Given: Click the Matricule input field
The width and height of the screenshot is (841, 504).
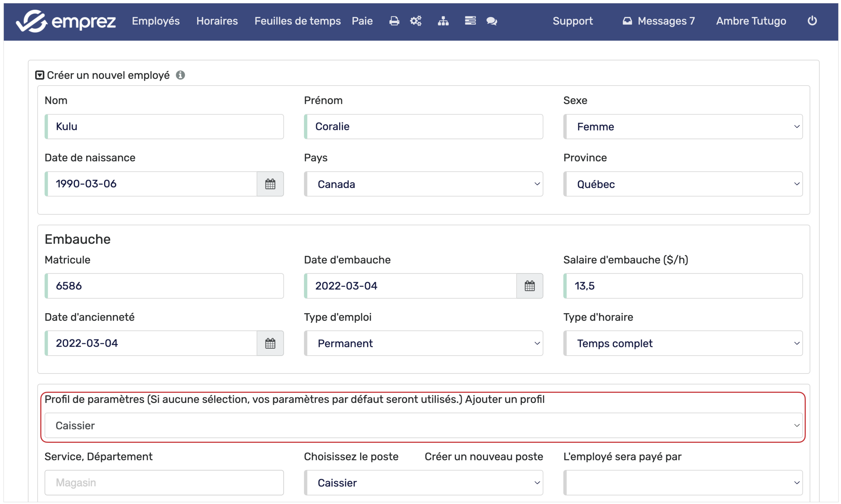Looking at the screenshot, I should [164, 286].
